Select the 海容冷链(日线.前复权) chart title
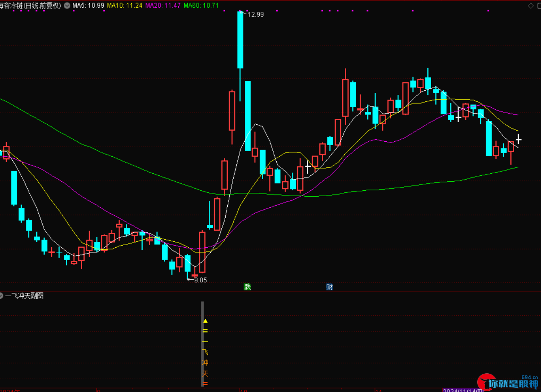The image size is (541, 392). [31, 6]
